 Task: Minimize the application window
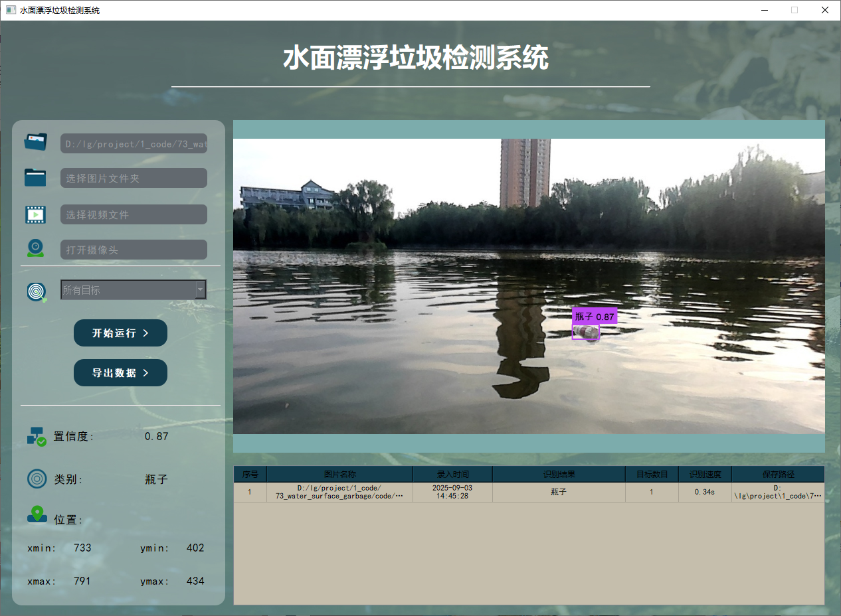point(765,10)
